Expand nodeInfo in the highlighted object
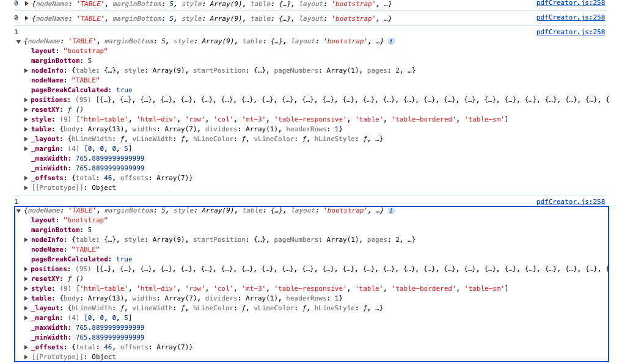This screenshot has height=364, width=619. [x=26, y=240]
